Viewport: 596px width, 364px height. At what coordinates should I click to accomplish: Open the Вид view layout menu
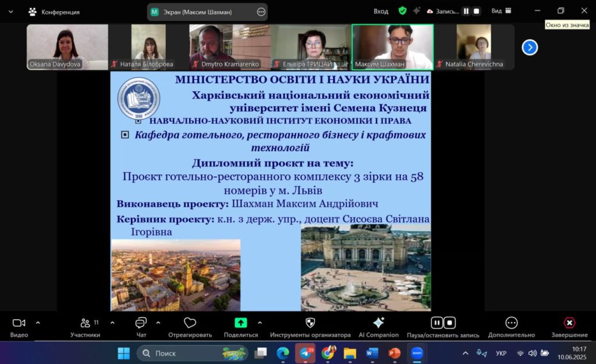click(x=501, y=11)
